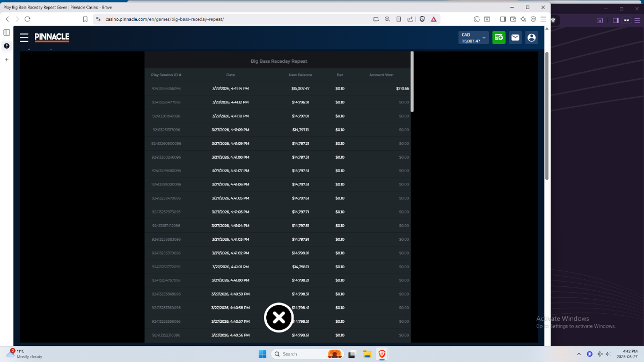Open the Pinnacle hamburger menu
The image size is (644, 362).
click(24, 38)
